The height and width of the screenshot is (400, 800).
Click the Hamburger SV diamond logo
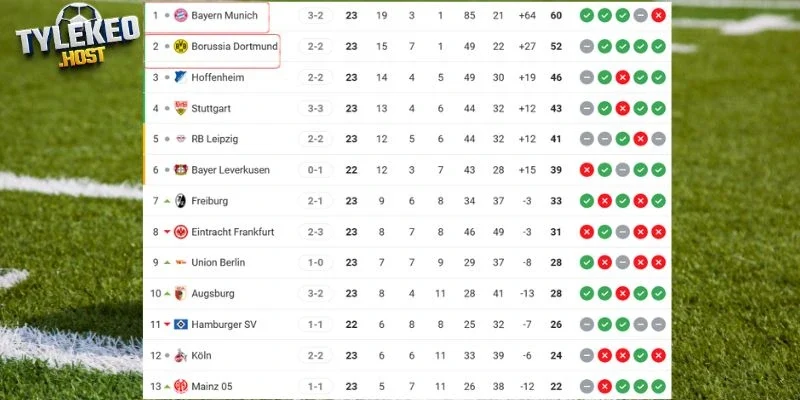(x=181, y=324)
